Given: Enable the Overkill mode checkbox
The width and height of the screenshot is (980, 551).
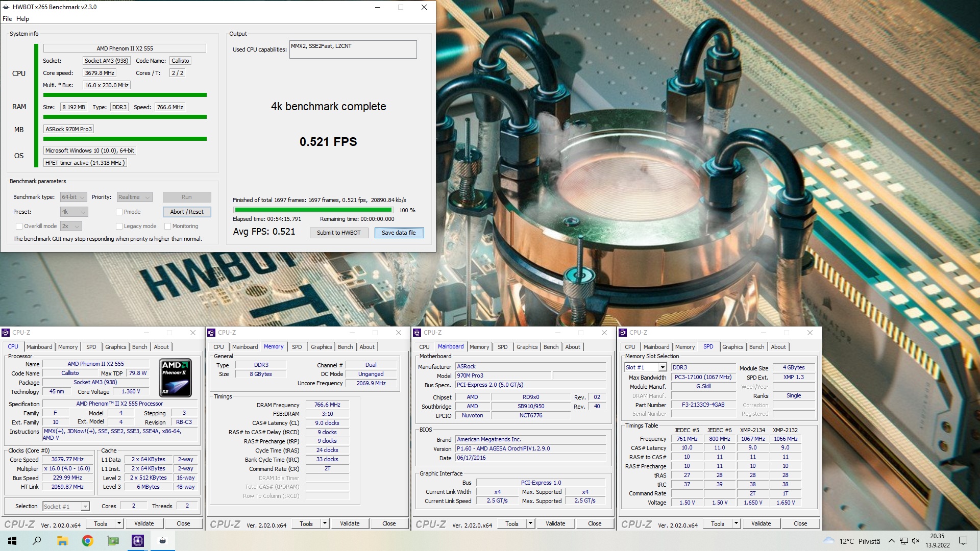Looking at the screenshot, I should 19,227.
